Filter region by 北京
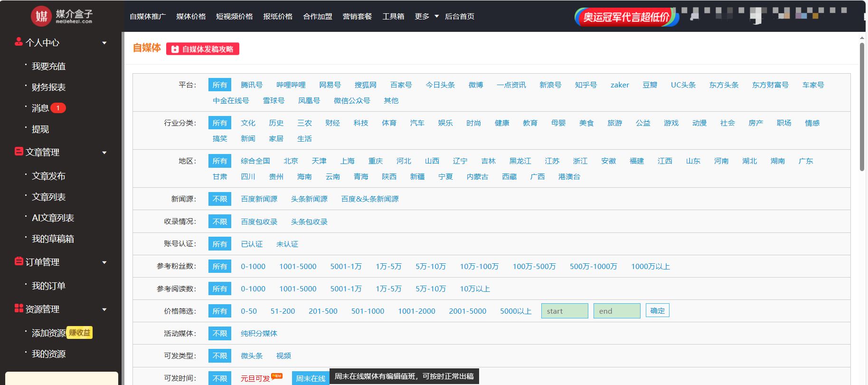Image resolution: width=868 pixels, height=385 pixels. click(291, 161)
